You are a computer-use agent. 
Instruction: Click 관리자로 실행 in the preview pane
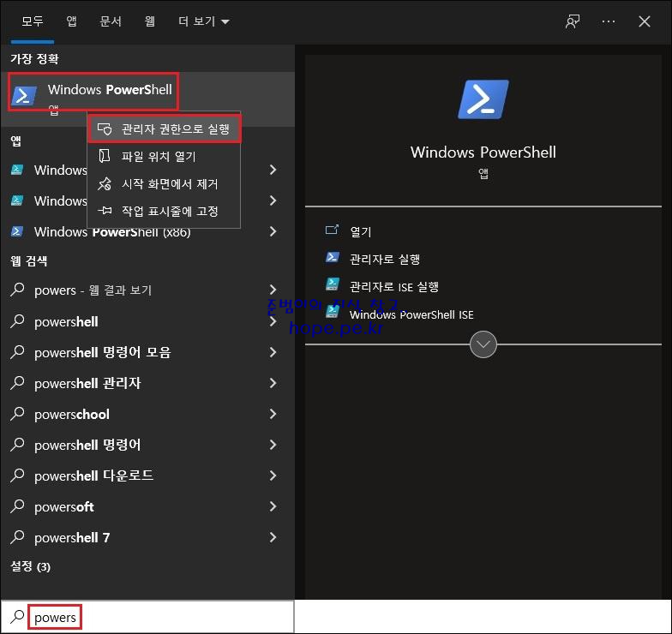[385, 259]
